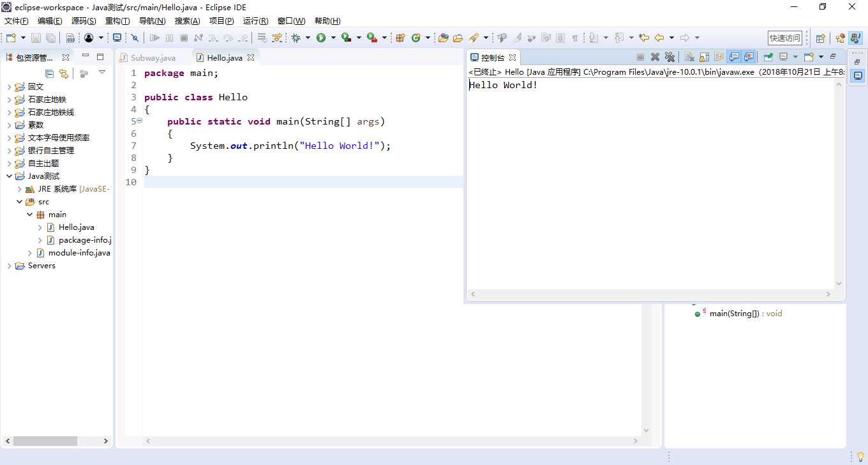The height and width of the screenshot is (465, 868).
Task: Click the tip lightbulb in status bar
Action: tap(860, 457)
